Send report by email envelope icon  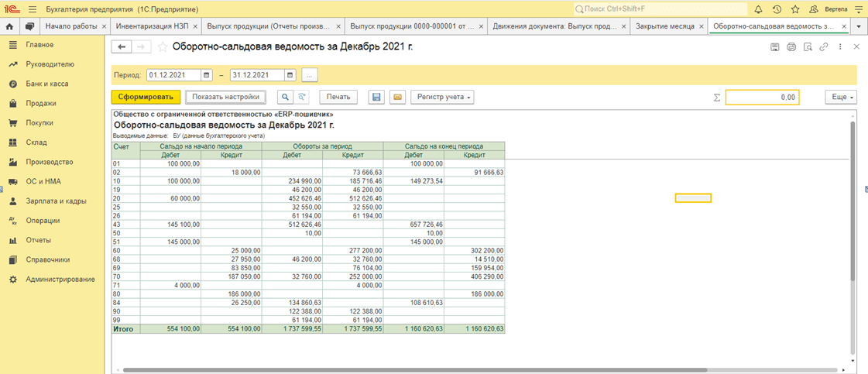point(397,97)
